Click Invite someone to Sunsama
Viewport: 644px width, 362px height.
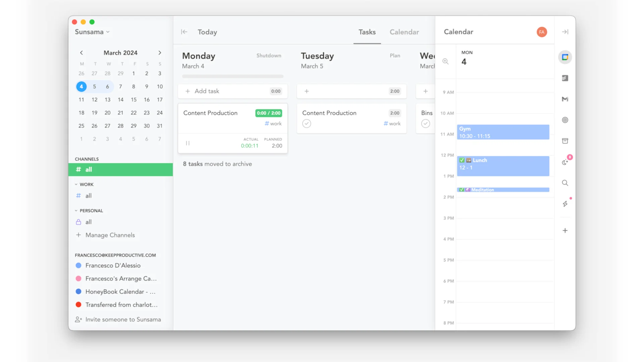[x=123, y=319]
